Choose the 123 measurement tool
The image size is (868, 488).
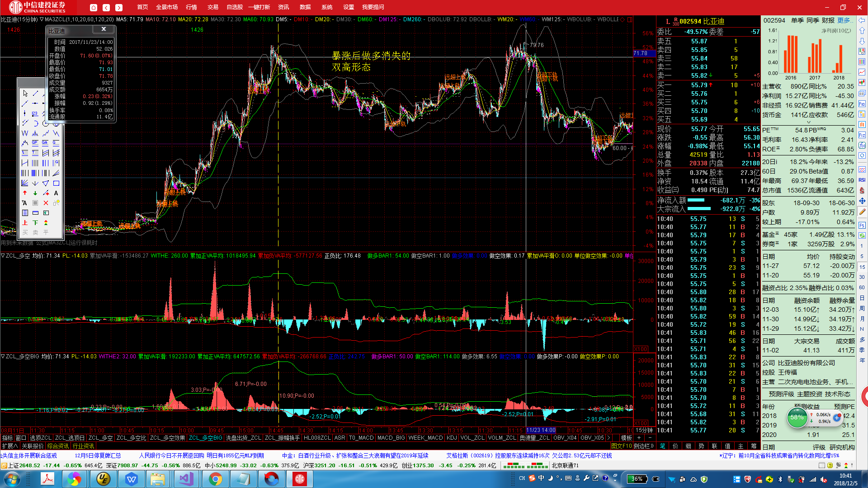click(35, 113)
